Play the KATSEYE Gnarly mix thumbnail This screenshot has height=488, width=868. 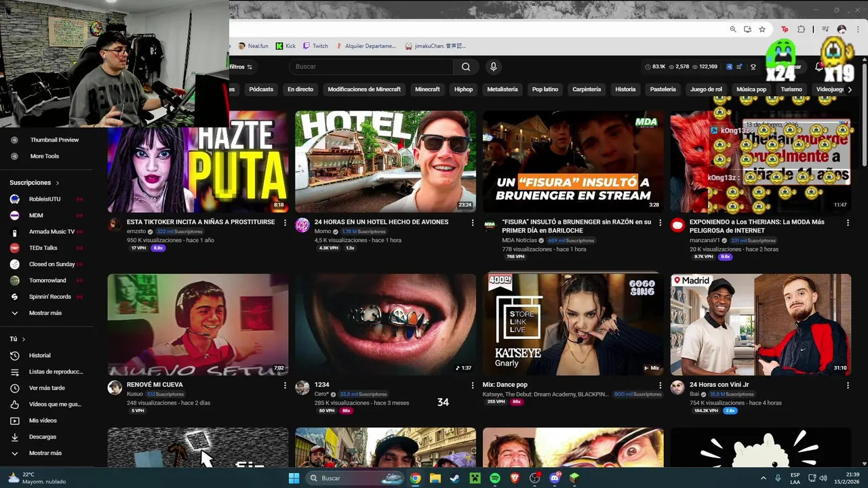pos(573,325)
